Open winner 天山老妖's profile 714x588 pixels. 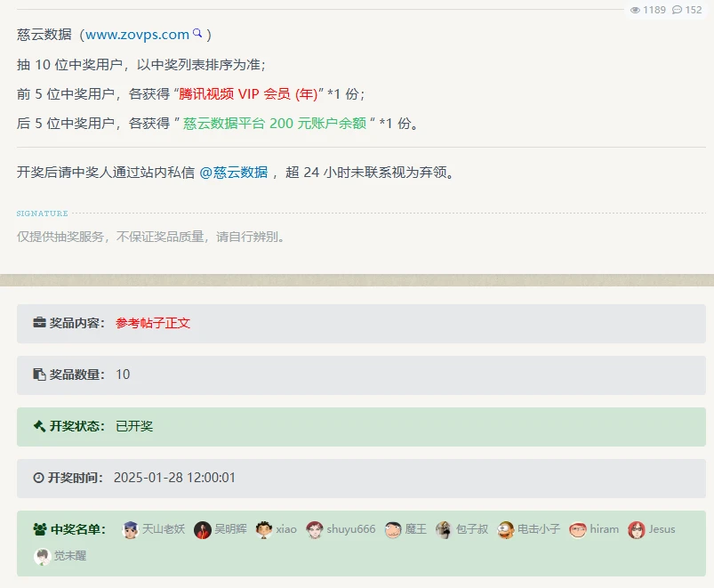(164, 529)
